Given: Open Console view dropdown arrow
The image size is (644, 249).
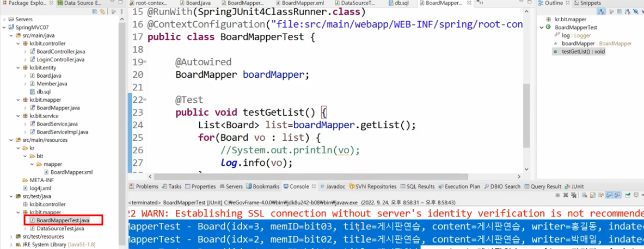Looking at the screenshot, I should [x=642, y=195].
